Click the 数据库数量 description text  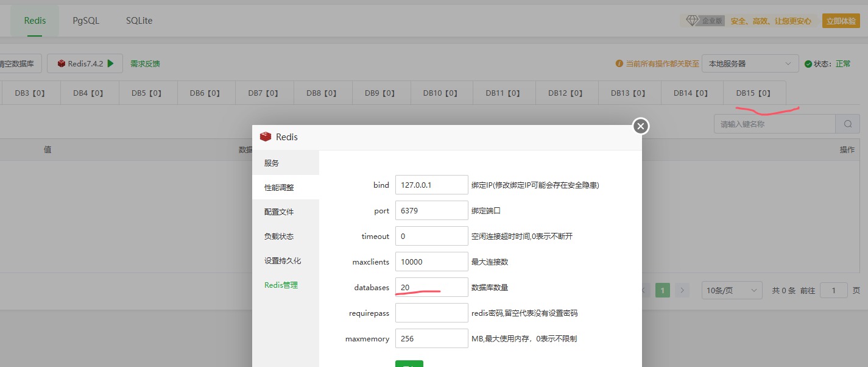click(x=490, y=287)
